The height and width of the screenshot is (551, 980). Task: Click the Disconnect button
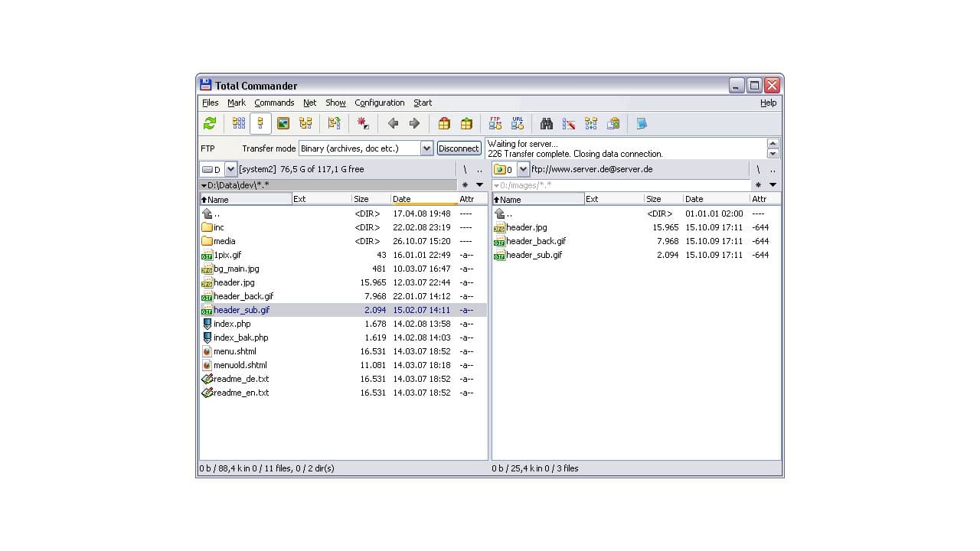click(459, 148)
